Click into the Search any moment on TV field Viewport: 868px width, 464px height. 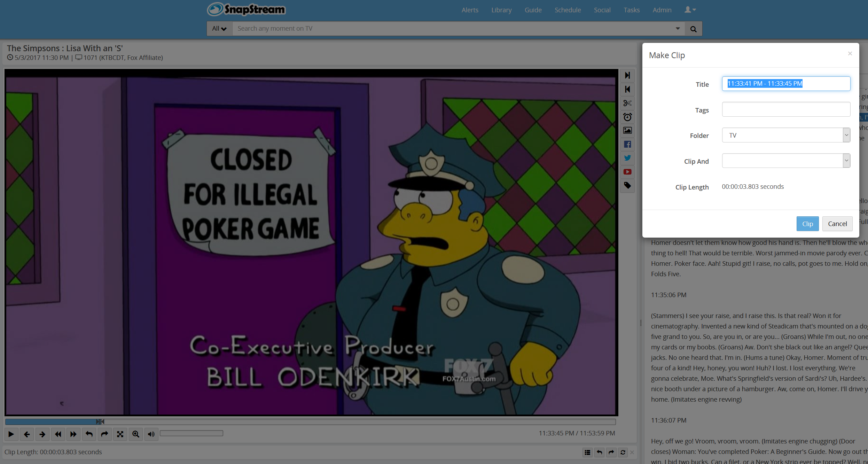[x=453, y=29]
